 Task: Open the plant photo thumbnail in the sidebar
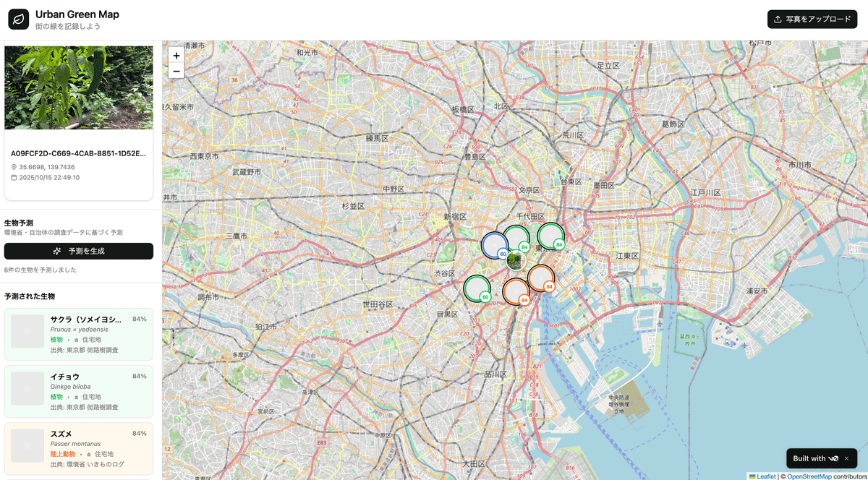point(79,87)
